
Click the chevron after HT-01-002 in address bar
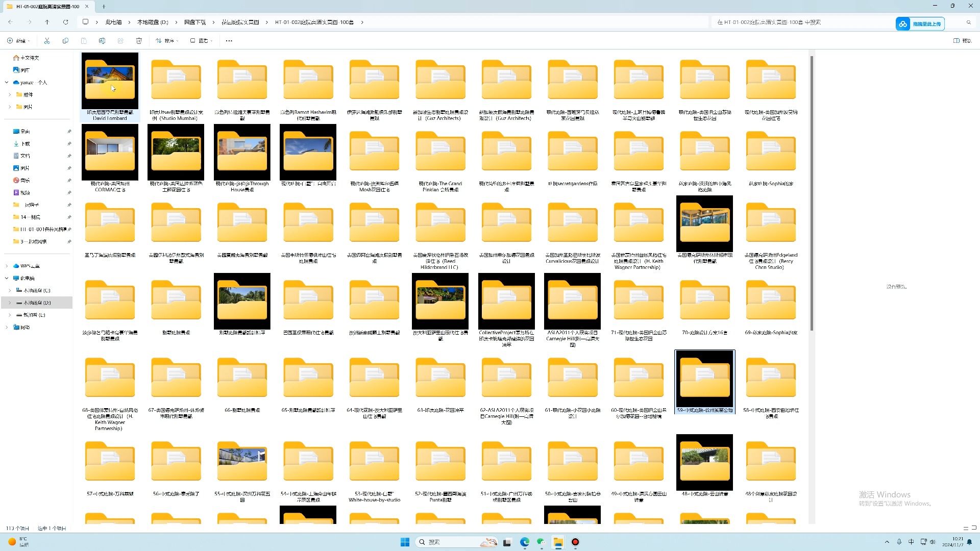pos(362,22)
